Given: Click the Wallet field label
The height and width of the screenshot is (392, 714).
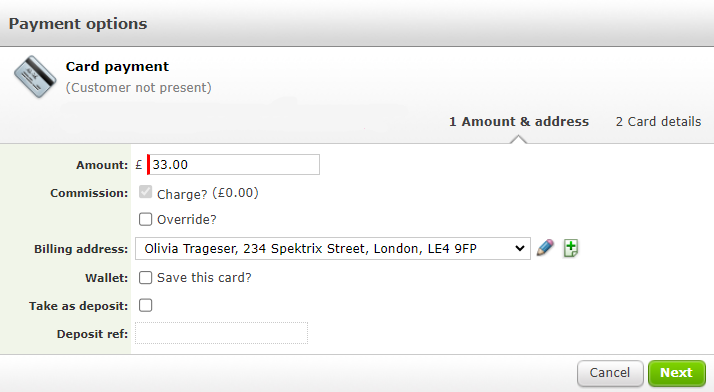Looking at the screenshot, I should pos(106,278).
